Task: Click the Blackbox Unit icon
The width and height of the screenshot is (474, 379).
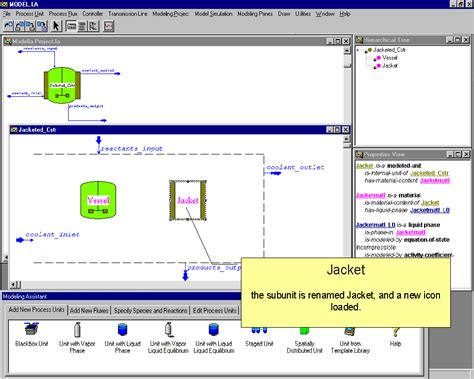Action: (x=32, y=329)
